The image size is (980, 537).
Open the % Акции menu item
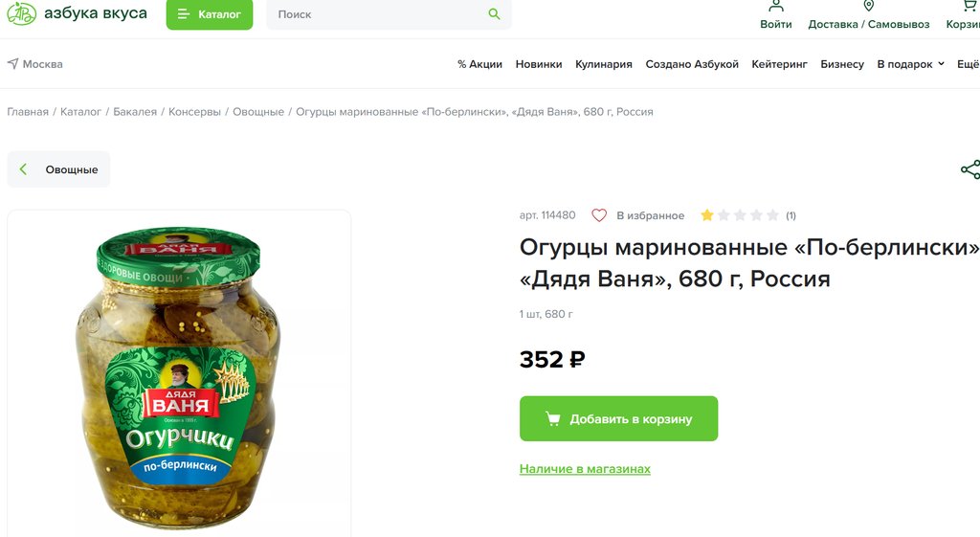tap(479, 64)
